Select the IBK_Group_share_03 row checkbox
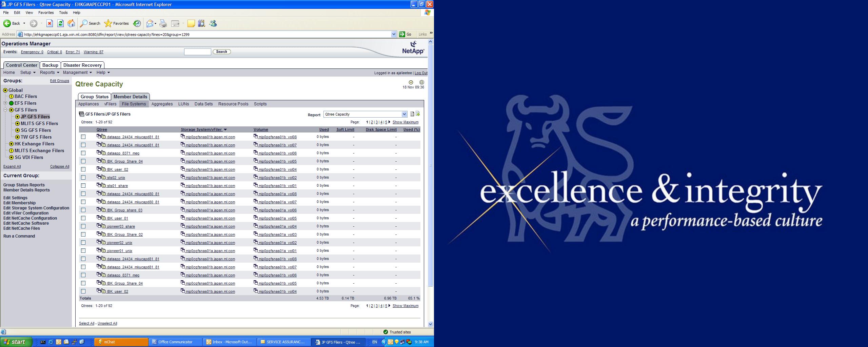The image size is (868, 347). 83,210
